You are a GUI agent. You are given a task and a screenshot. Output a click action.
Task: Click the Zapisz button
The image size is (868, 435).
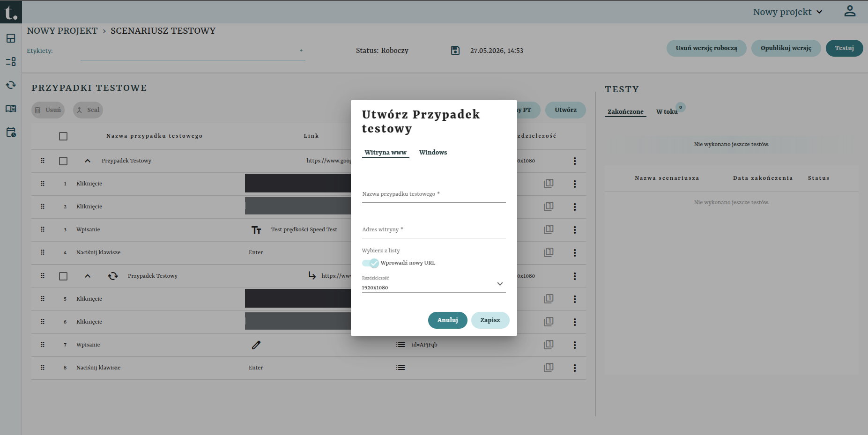pos(490,320)
